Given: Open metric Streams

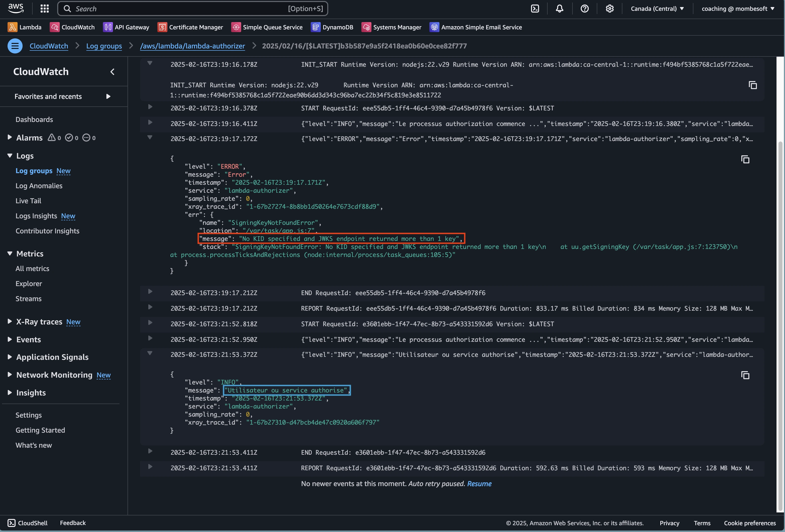Looking at the screenshot, I should (x=28, y=299).
